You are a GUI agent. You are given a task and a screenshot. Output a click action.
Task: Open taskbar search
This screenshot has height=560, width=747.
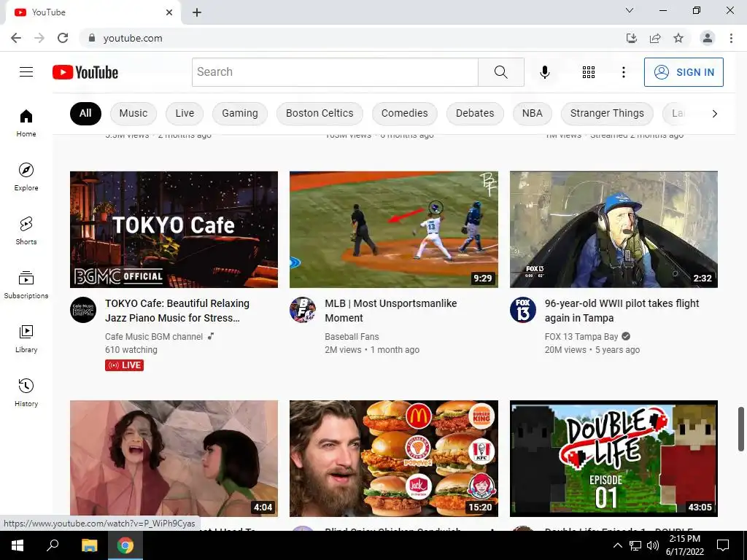coord(53,545)
